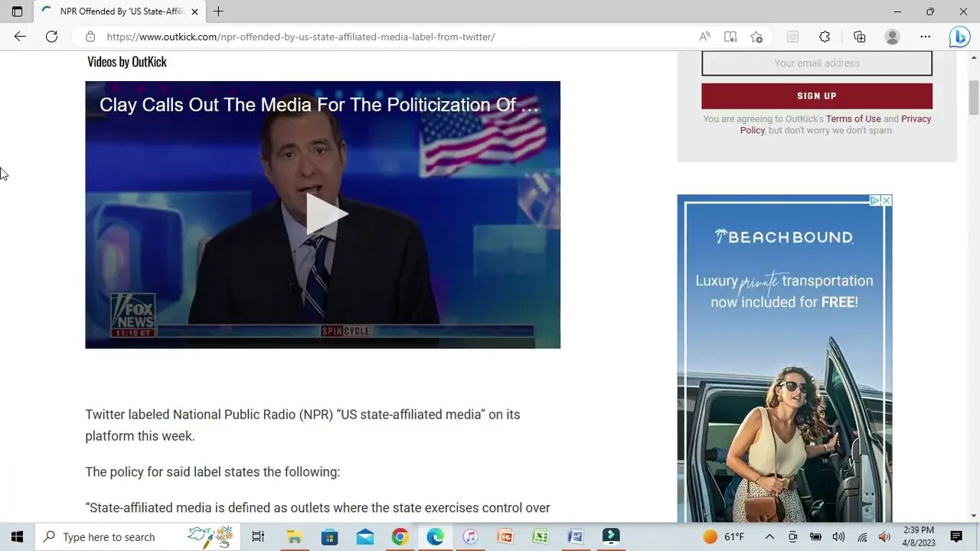Open the Terms of Use link
The height and width of the screenshot is (551, 980).
tap(853, 119)
